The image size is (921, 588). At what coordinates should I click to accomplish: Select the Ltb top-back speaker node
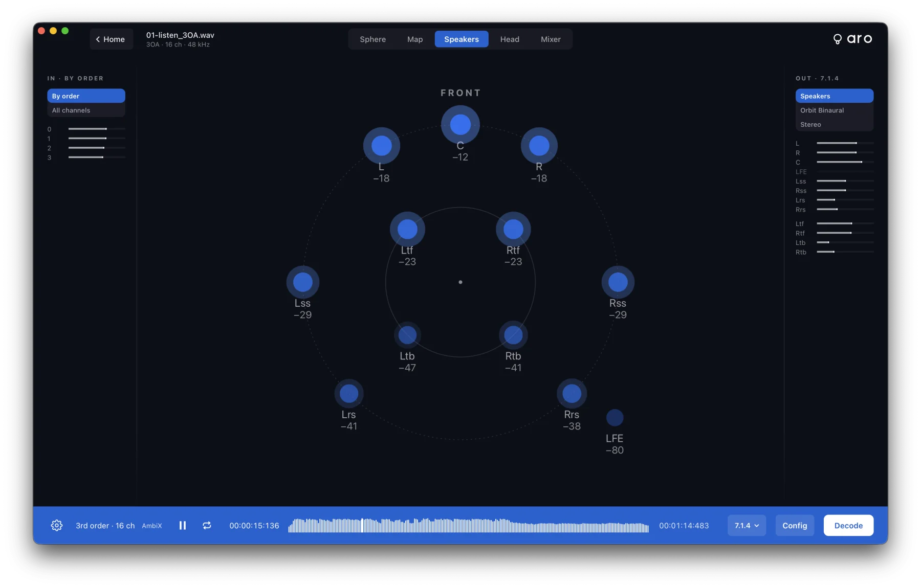407,335
